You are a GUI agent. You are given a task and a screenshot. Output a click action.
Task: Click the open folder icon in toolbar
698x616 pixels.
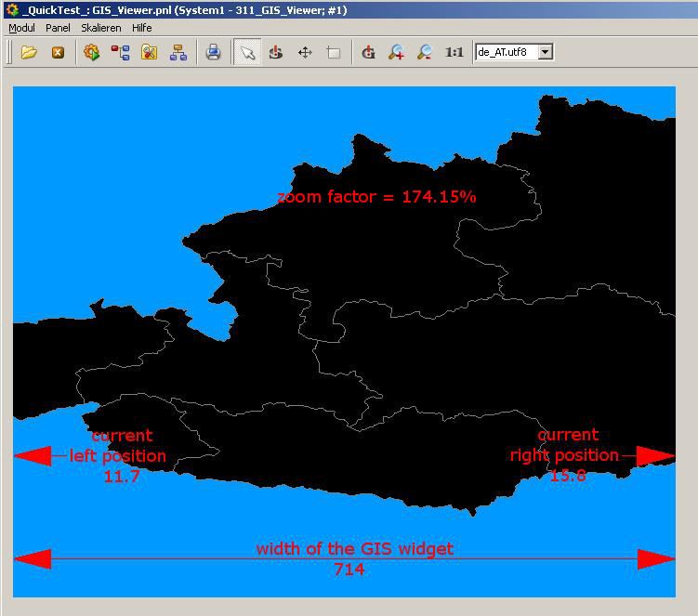(x=29, y=52)
